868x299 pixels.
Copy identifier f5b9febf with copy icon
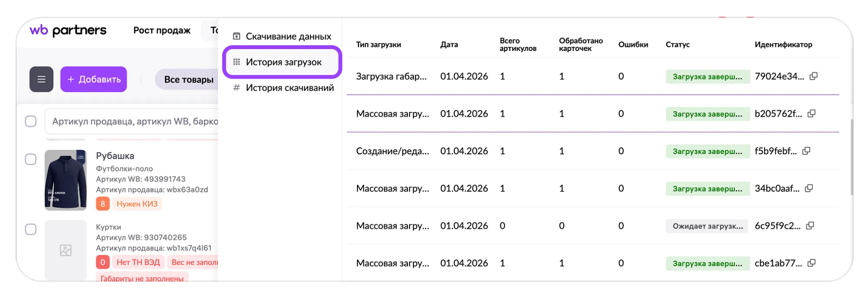tap(806, 151)
